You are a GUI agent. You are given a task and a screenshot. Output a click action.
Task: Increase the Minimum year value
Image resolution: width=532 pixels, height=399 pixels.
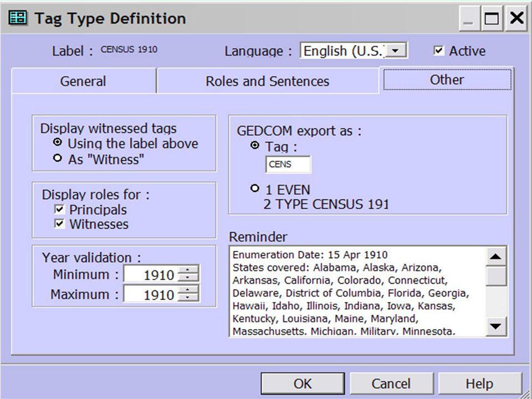188,270
